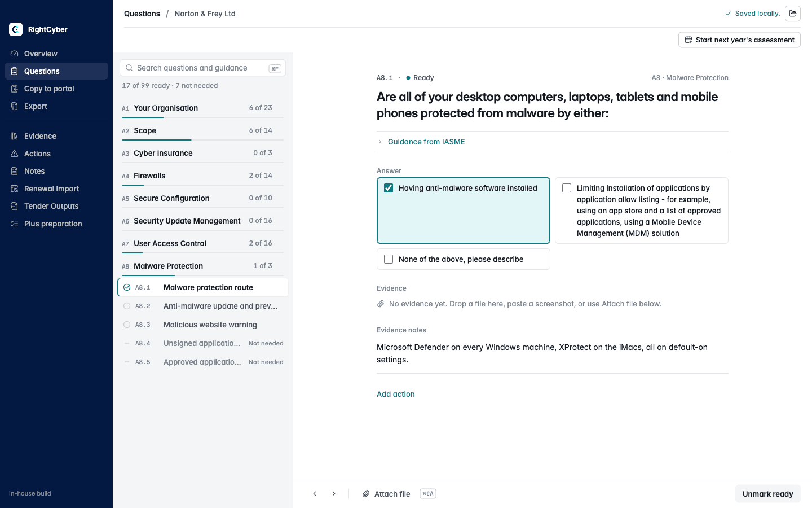Open A8.5 Approved application question
This screenshot has width=812, height=508.
pos(202,362)
